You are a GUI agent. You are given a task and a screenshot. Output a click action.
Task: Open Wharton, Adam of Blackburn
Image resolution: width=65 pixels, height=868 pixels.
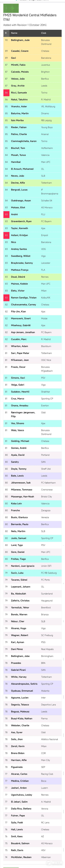click(x=32, y=346)
